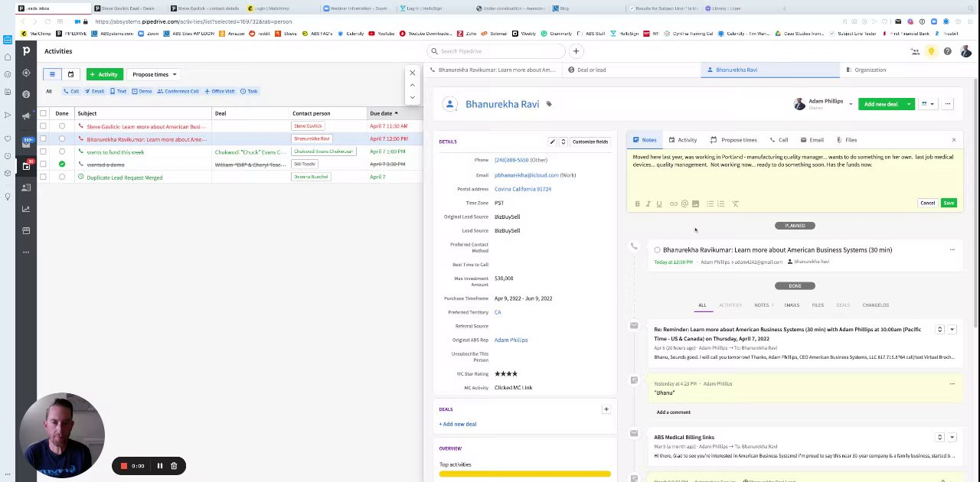
Task: Filter activities by Conference Call type
Action: coord(178,91)
